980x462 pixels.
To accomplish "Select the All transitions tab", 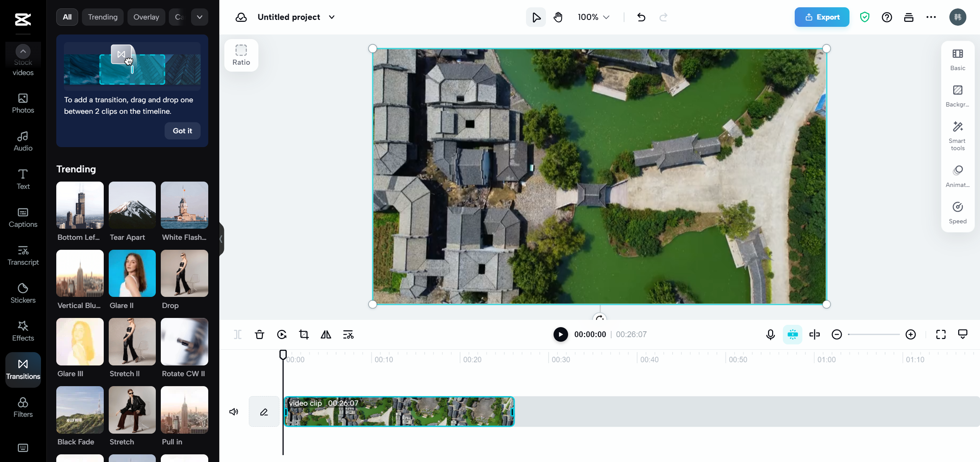I will click(67, 17).
